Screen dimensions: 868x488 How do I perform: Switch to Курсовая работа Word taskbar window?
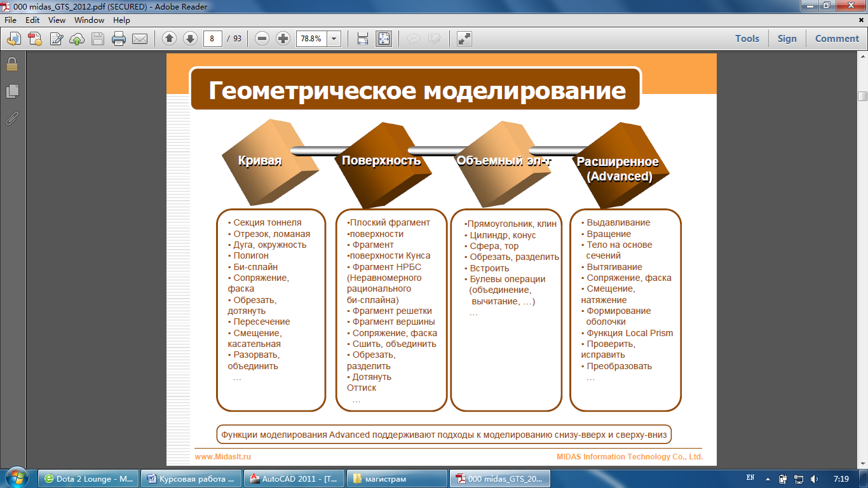click(x=190, y=478)
